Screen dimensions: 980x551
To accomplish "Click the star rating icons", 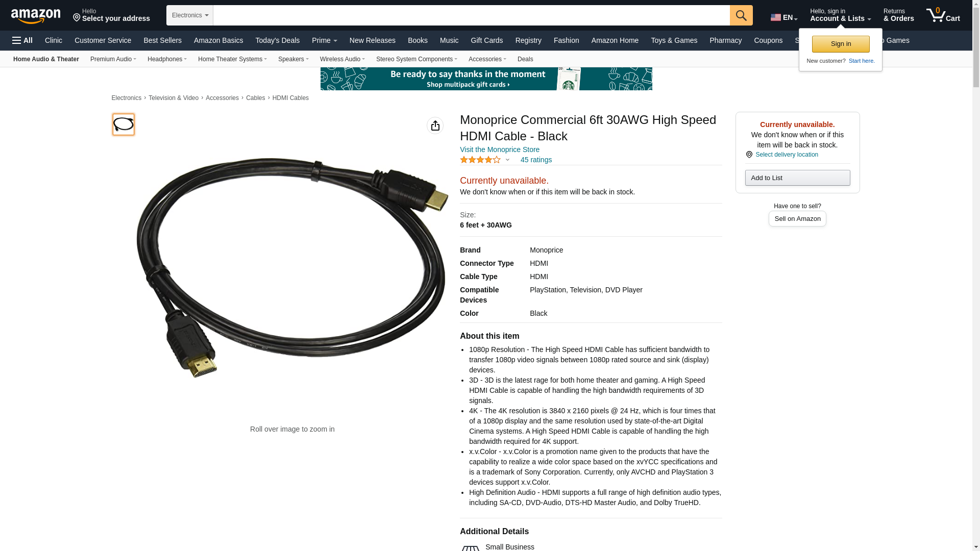I will pyautogui.click(x=480, y=160).
